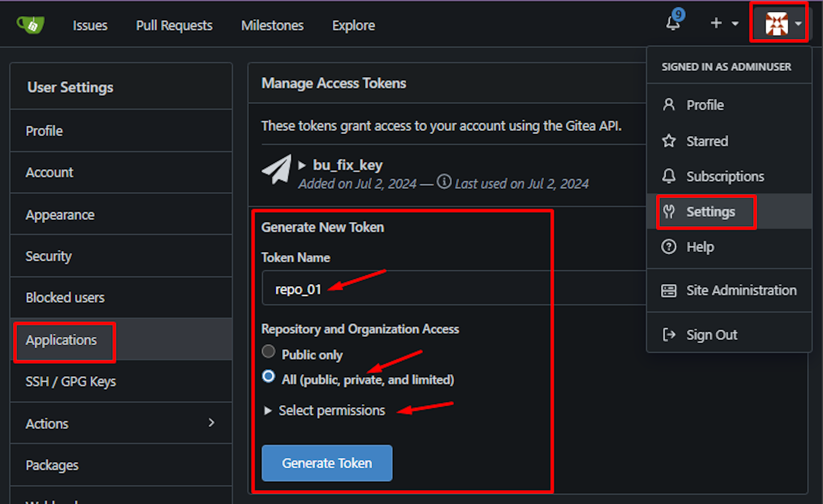823x504 pixels.
Task: Select the Public only radio button
Action: click(x=268, y=352)
